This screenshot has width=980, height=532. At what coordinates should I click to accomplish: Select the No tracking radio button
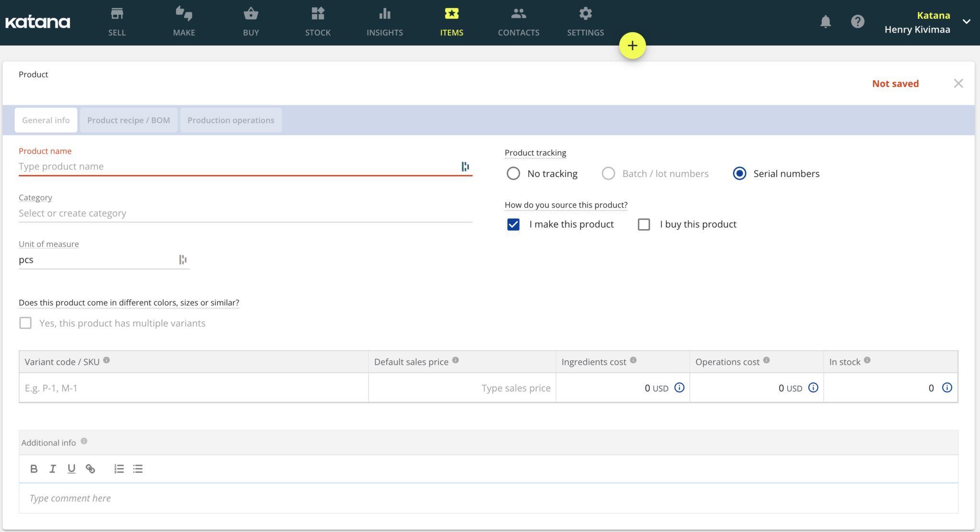point(513,173)
